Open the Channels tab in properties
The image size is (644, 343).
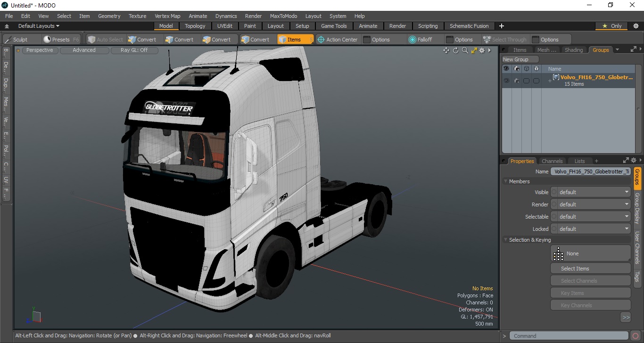[552, 161]
